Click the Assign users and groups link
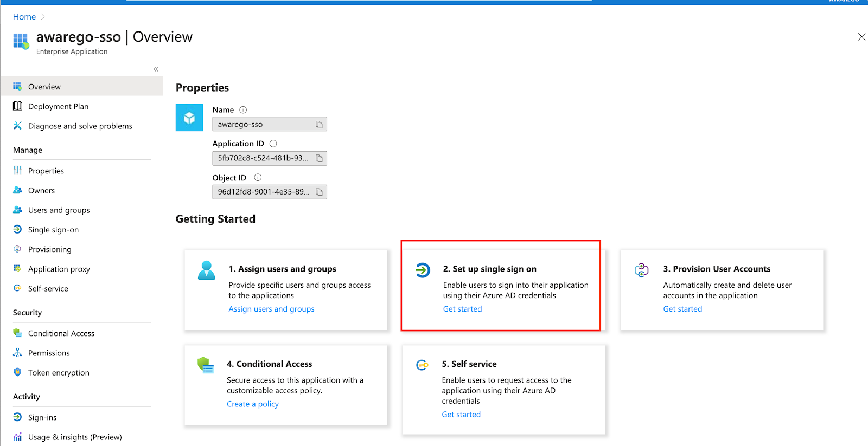868x446 pixels. 271,309
